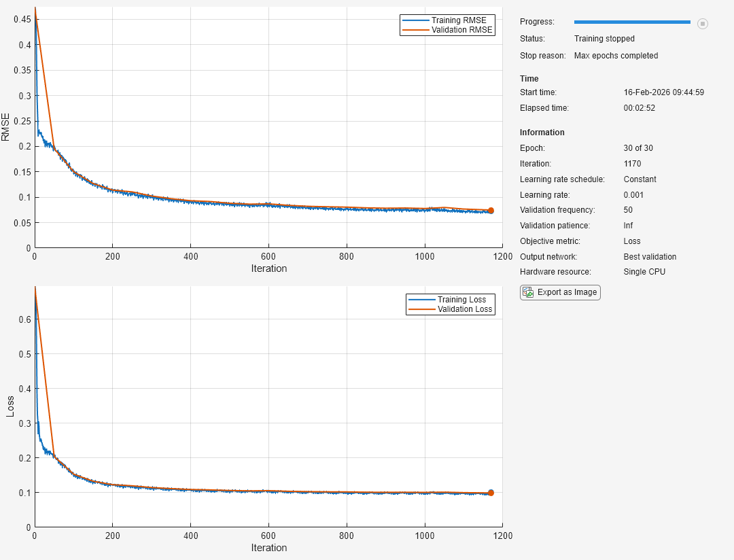This screenshot has width=734, height=560.
Task: Click the final validation loss marker dot
Action: click(491, 493)
